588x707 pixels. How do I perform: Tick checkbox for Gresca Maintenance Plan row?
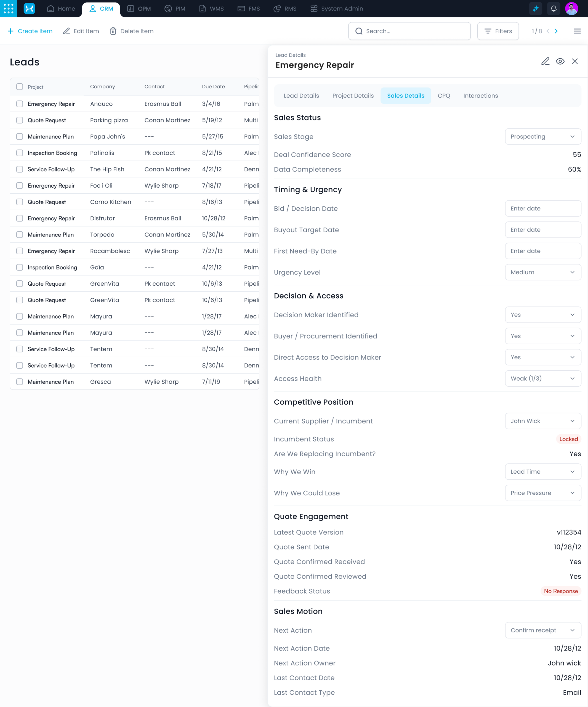(x=20, y=381)
